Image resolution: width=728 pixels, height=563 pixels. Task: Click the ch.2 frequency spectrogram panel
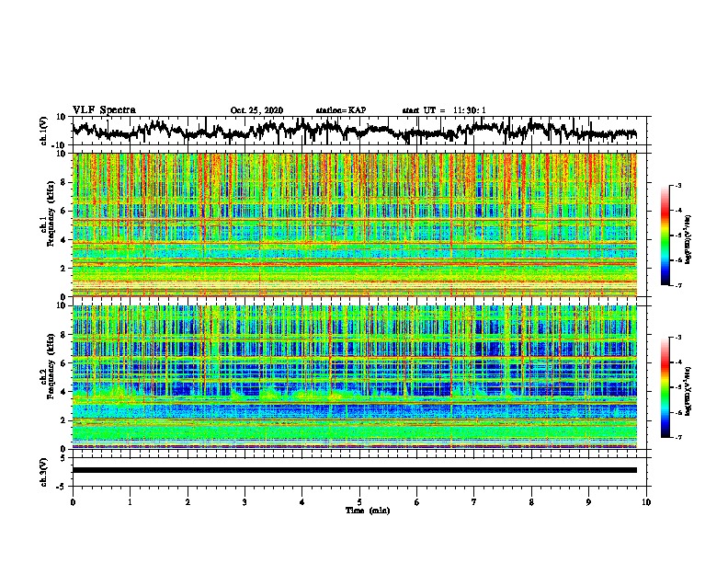click(x=355, y=377)
